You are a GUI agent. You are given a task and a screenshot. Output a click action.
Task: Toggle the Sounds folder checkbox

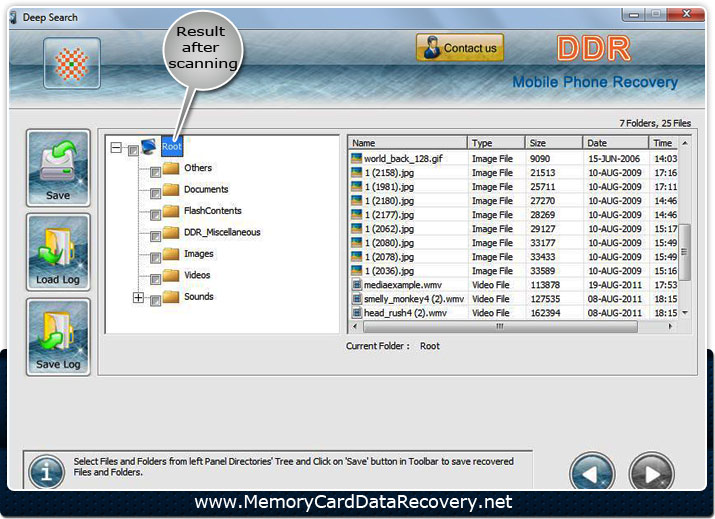tap(155, 301)
